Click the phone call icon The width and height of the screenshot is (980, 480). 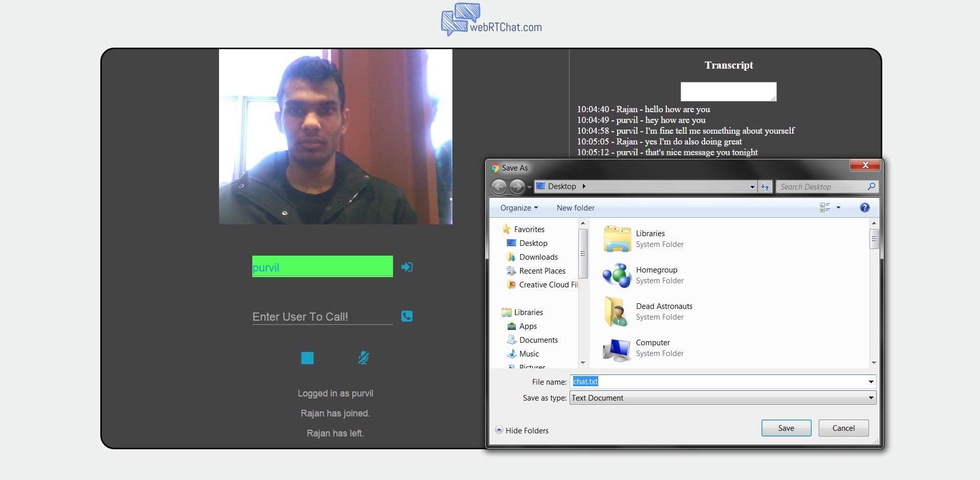407,316
